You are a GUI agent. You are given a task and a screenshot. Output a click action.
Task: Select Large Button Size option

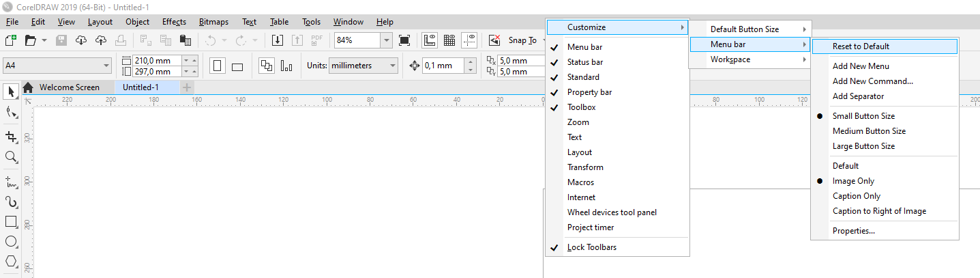pos(885,146)
